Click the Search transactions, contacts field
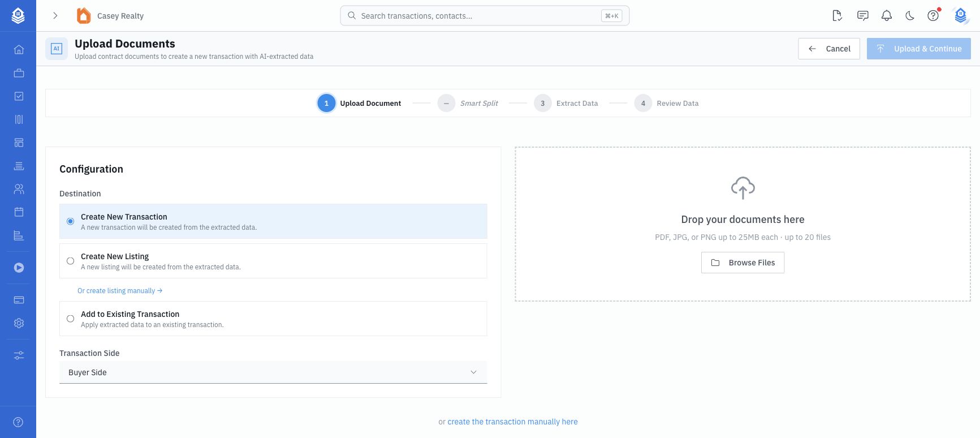Viewport: 980px width, 438px height. point(485,16)
